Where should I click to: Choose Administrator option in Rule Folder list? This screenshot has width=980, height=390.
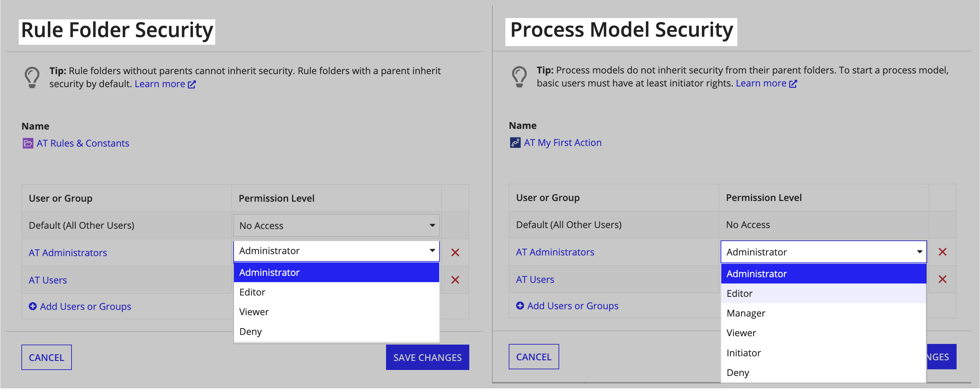click(x=336, y=272)
